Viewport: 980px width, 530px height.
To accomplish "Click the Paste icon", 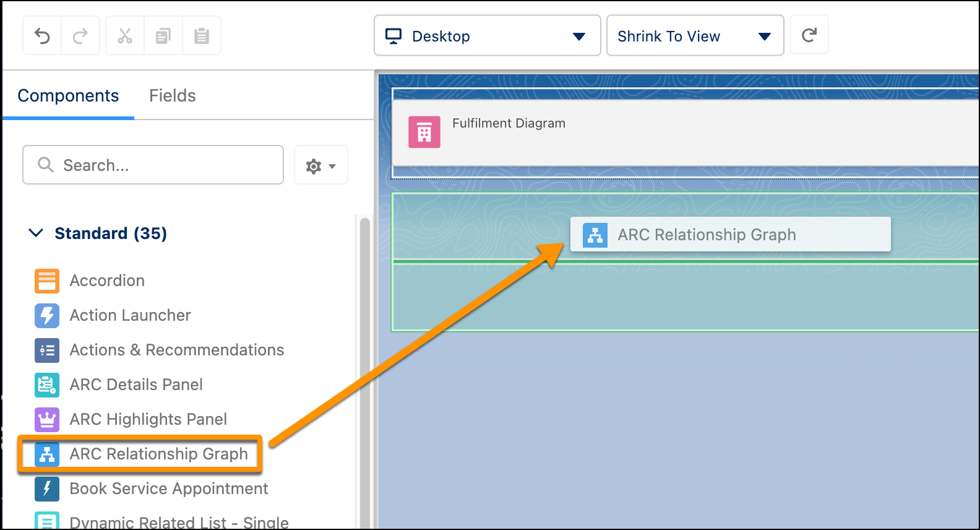I will coord(202,35).
